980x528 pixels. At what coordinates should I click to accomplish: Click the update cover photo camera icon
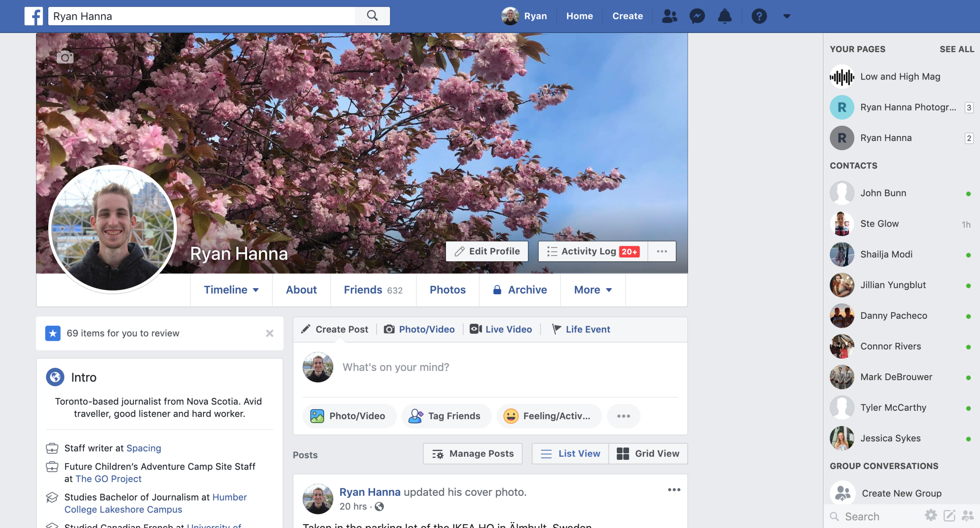pyautogui.click(x=65, y=57)
